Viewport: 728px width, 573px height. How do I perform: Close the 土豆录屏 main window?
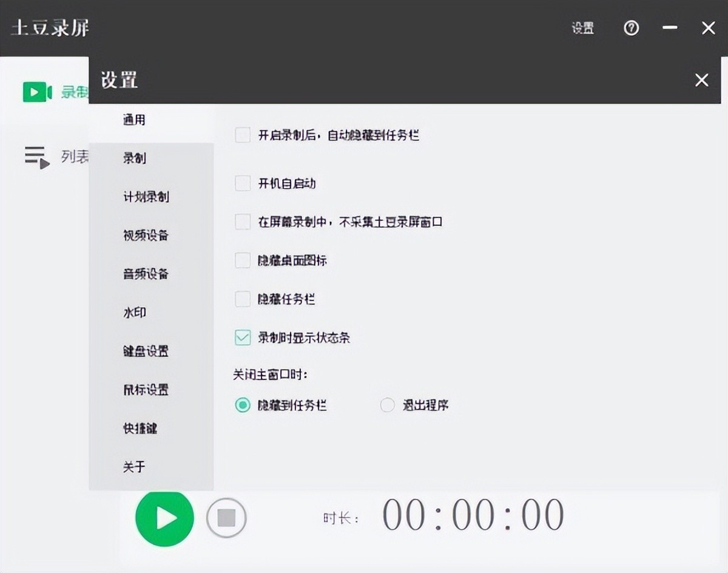click(708, 28)
